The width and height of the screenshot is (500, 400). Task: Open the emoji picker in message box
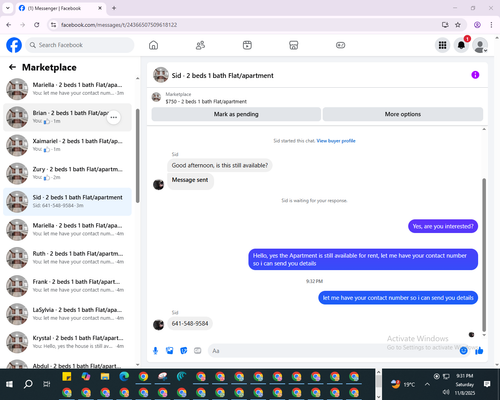(463, 351)
